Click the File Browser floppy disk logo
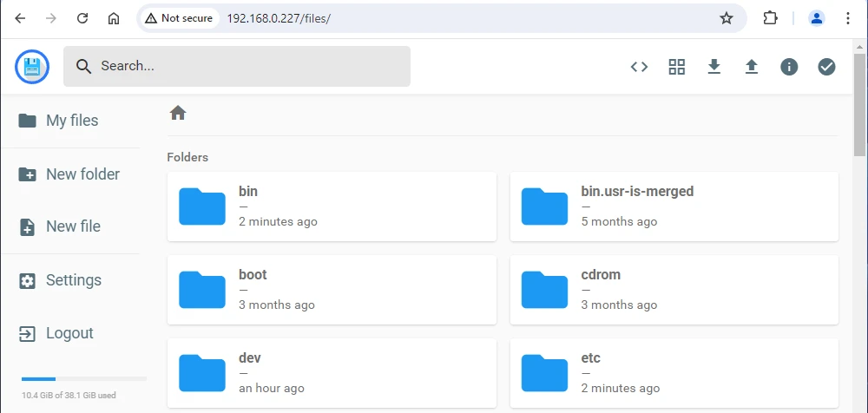This screenshot has width=868, height=413. point(32,67)
